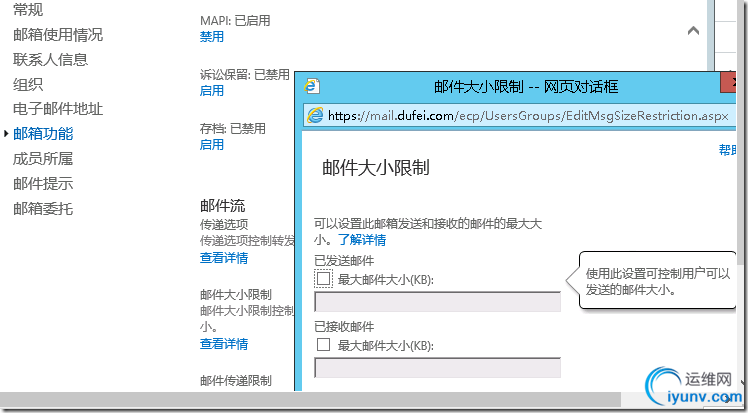Enable the 已接收邮件 maximum size checkbox
Viewport: 748px width, 413px height.
pyautogui.click(x=323, y=344)
